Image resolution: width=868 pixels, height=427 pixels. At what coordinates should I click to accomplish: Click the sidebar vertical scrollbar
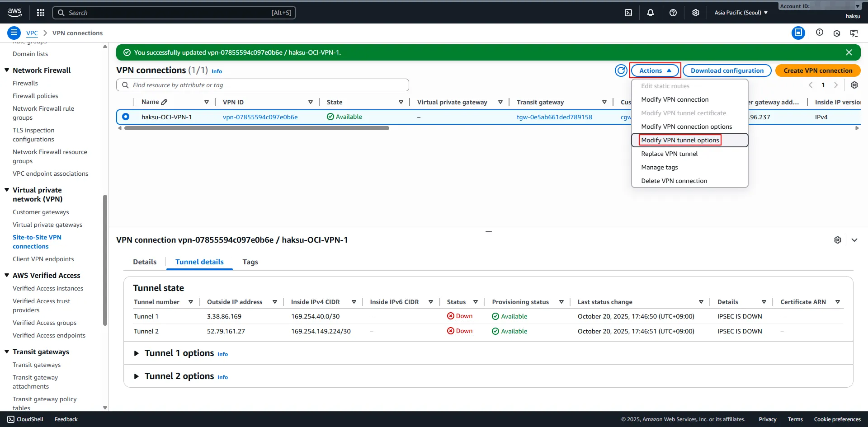[x=105, y=260]
